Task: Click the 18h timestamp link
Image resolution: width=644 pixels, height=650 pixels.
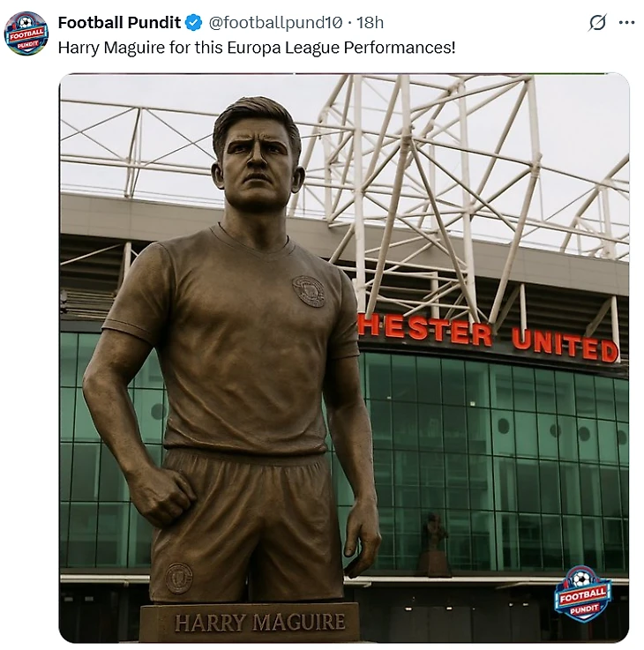Action: 371,22
